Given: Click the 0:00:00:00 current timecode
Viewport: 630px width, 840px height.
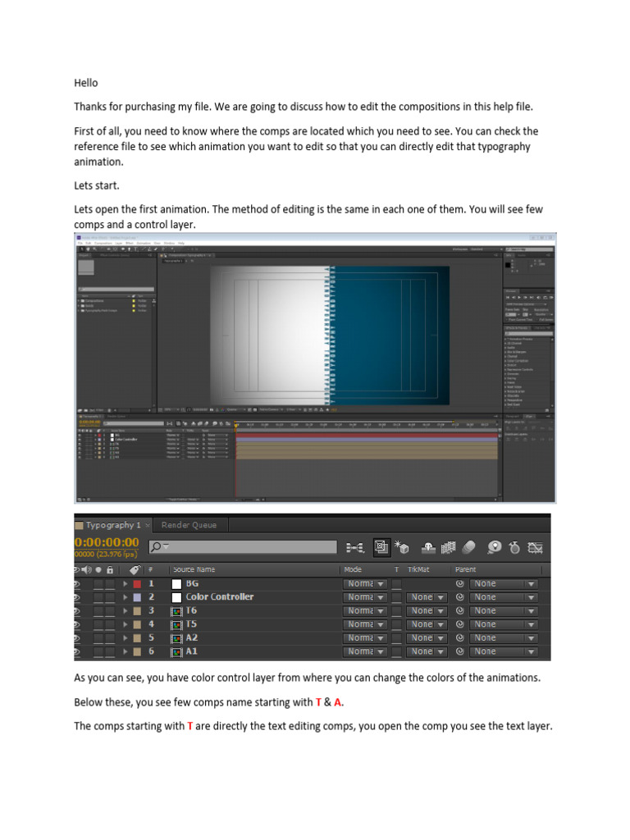Looking at the screenshot, I should click(x=107, y=542).
